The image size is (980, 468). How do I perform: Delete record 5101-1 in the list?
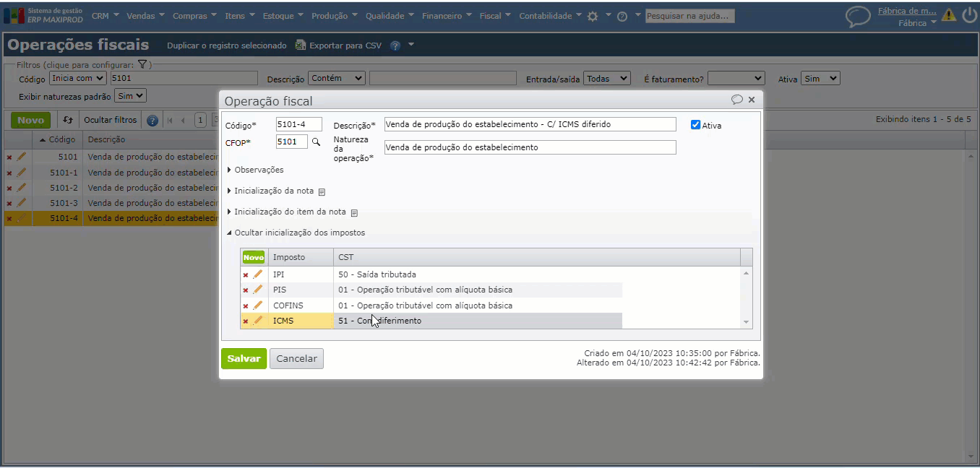[9, 173]
